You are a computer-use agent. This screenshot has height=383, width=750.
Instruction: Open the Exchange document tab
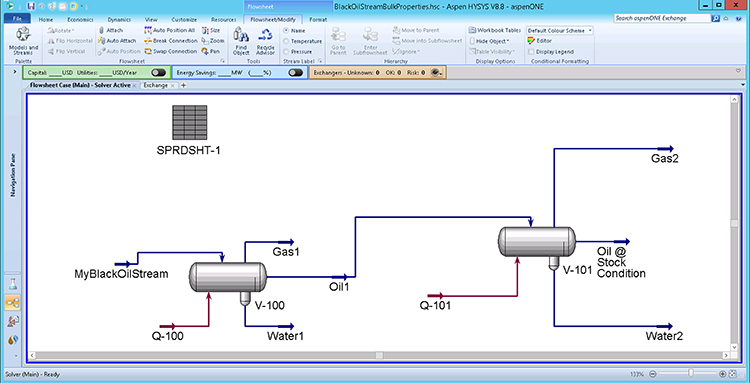coord(155,85)
